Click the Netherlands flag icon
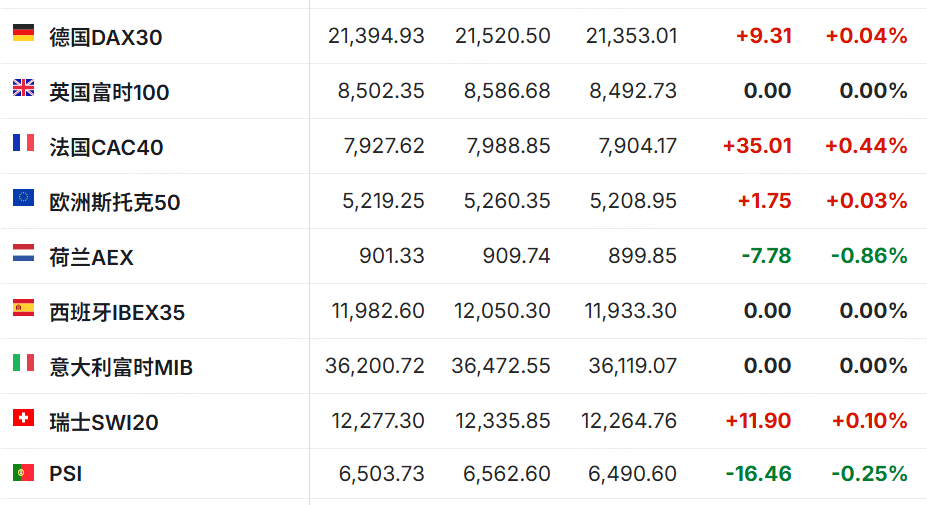 point(24,252)
